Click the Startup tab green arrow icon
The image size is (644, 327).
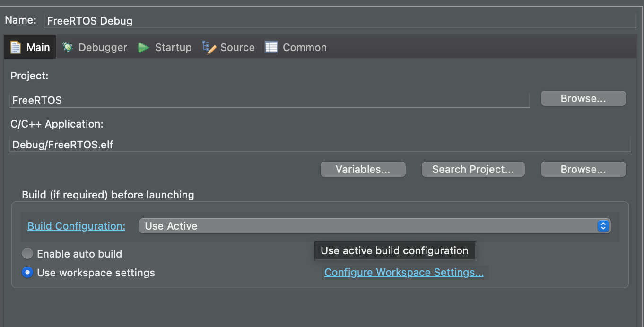pyautogui.click(x=143, y=47)
